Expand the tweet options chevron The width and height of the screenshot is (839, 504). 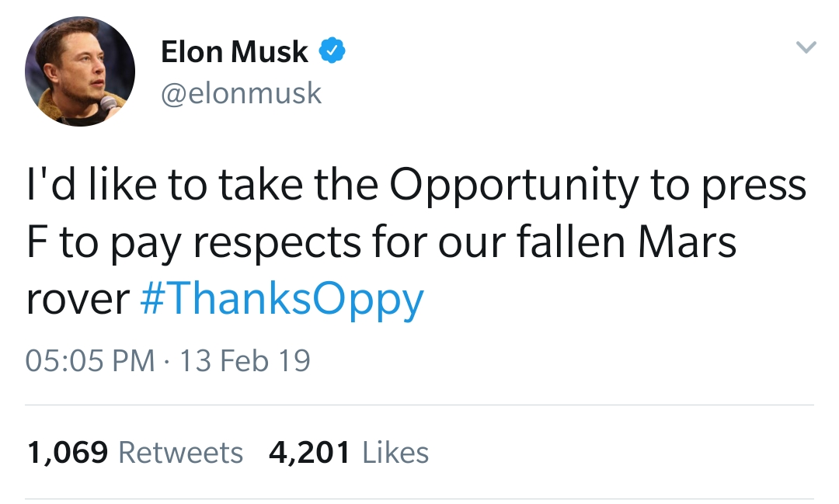[x=807, y=48]
